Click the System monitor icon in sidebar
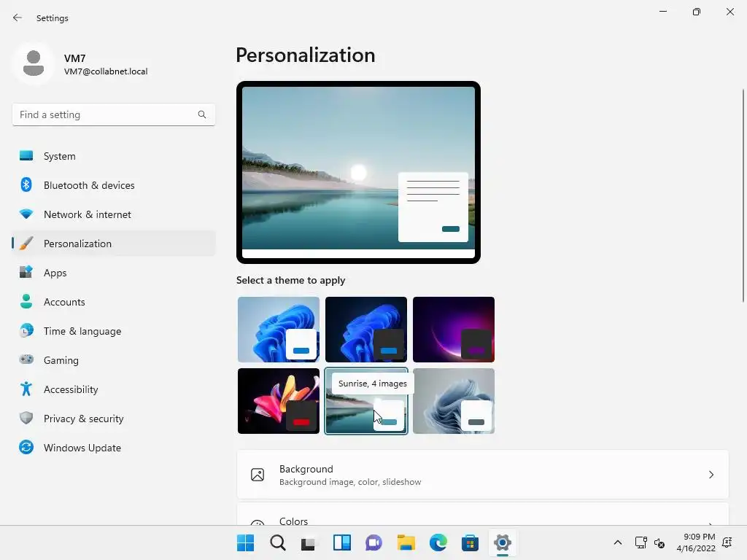This screenshot has height=560, width=747. (26, 156)
